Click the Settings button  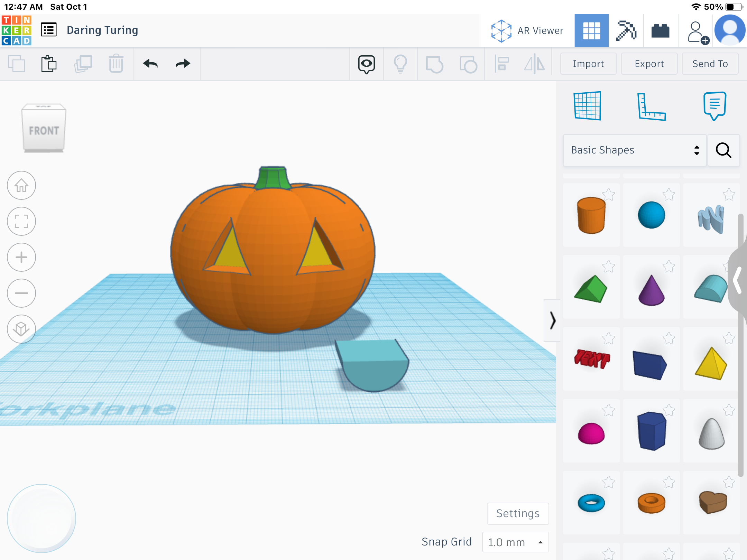[x=518, y=513]
